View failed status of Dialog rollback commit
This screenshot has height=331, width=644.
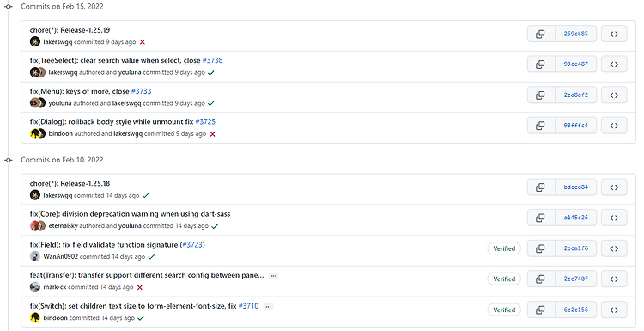212,134
